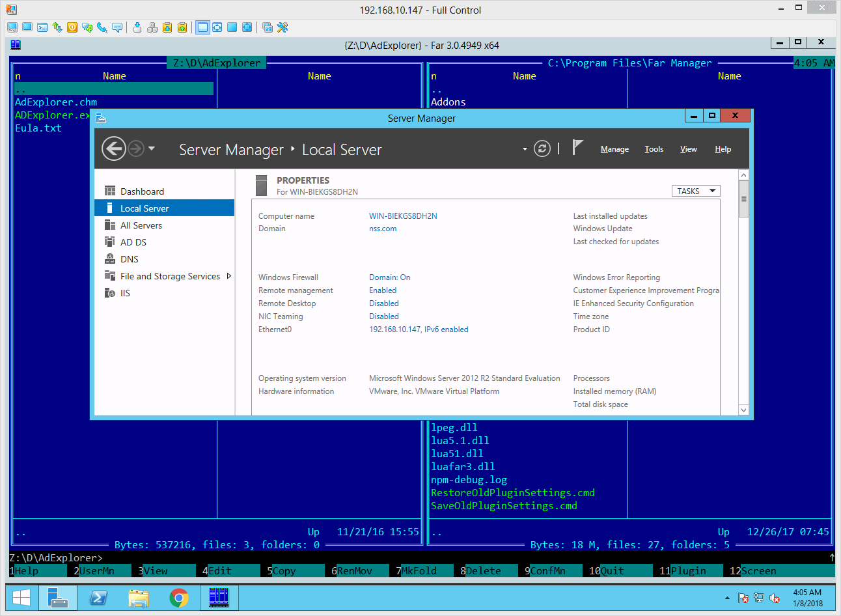
Task: Open file transfer with green and blue arrows
Action: [57, 27]
